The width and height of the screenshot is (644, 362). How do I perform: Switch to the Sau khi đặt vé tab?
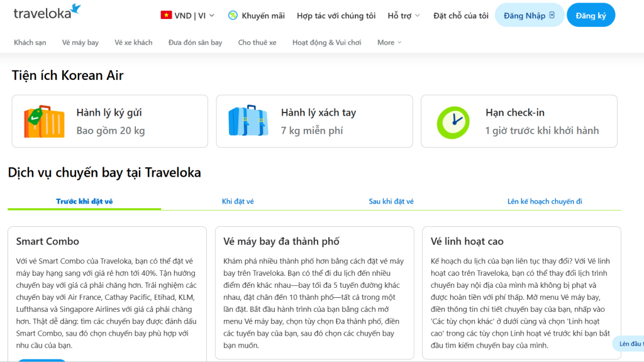tap(391, 201)
